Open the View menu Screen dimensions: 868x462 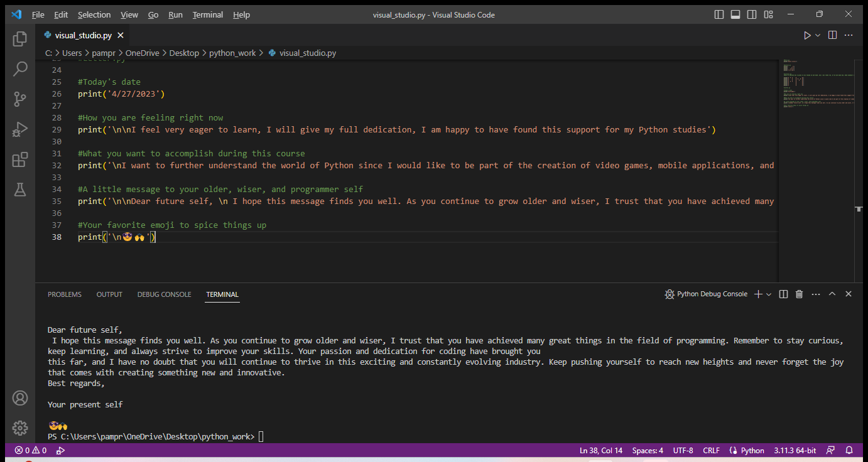pyautogui.click(x=129, y=14)
